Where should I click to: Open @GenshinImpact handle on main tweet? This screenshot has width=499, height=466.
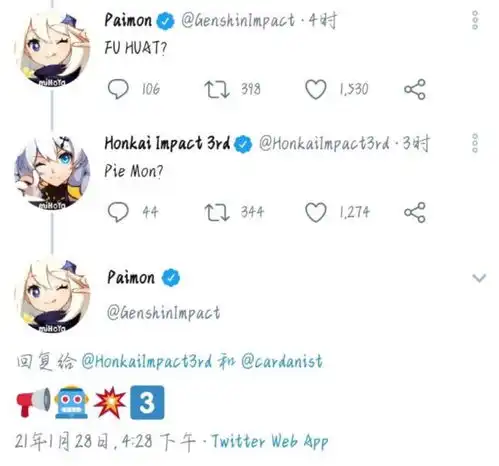tap(163, 313)
